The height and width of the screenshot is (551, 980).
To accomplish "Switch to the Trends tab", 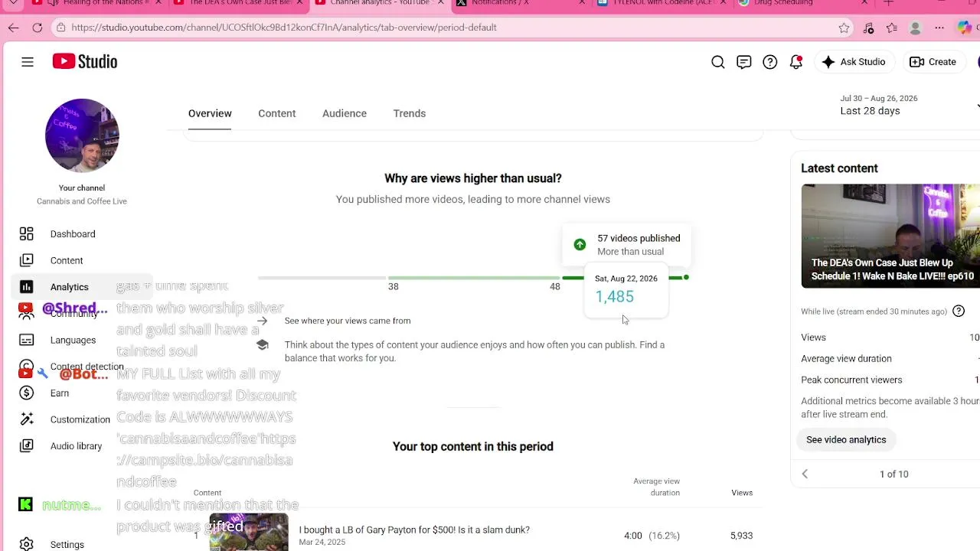I will pyautogui.click(x=410, y=113).
